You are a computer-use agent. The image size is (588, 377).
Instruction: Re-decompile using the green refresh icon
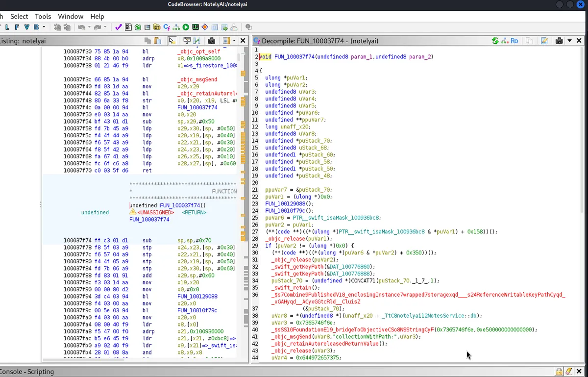[x=495, y=41]
